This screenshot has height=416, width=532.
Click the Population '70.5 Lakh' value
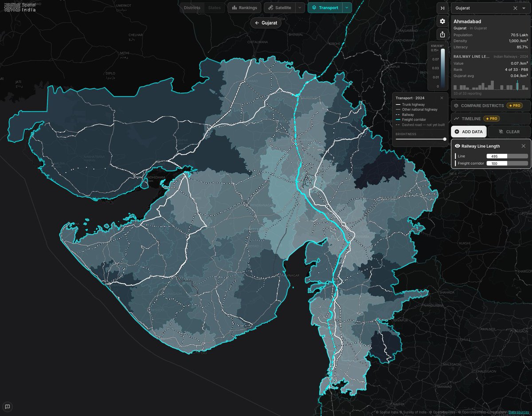click(x=519, y=35)
